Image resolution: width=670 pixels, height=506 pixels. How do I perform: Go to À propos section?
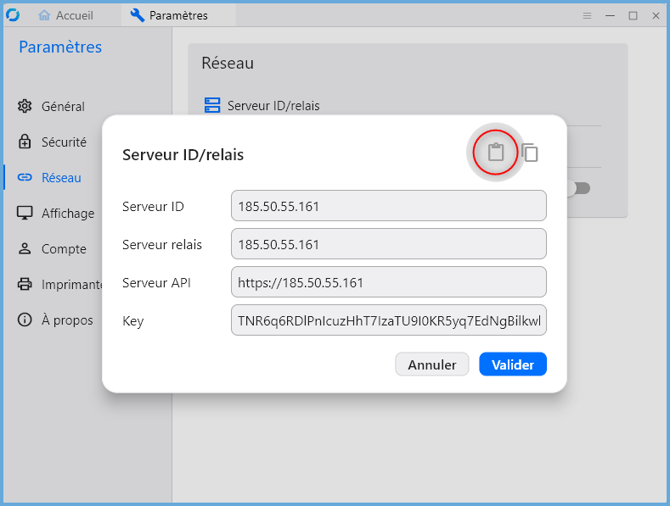click(67, 320)
